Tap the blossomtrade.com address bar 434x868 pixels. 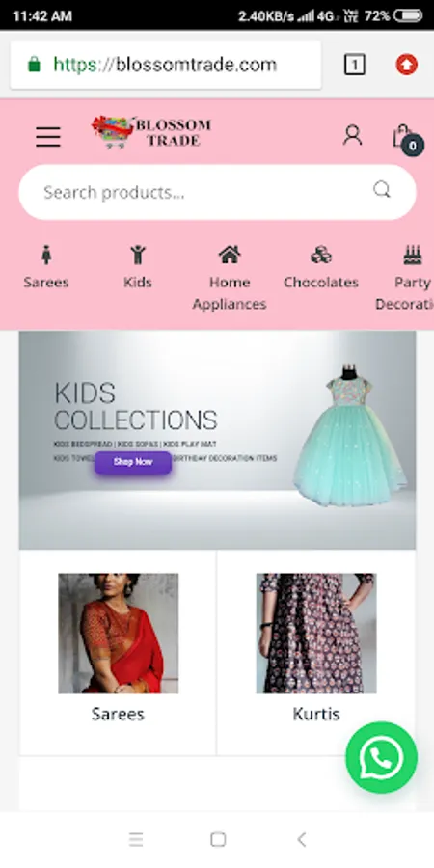pos(166,65)
